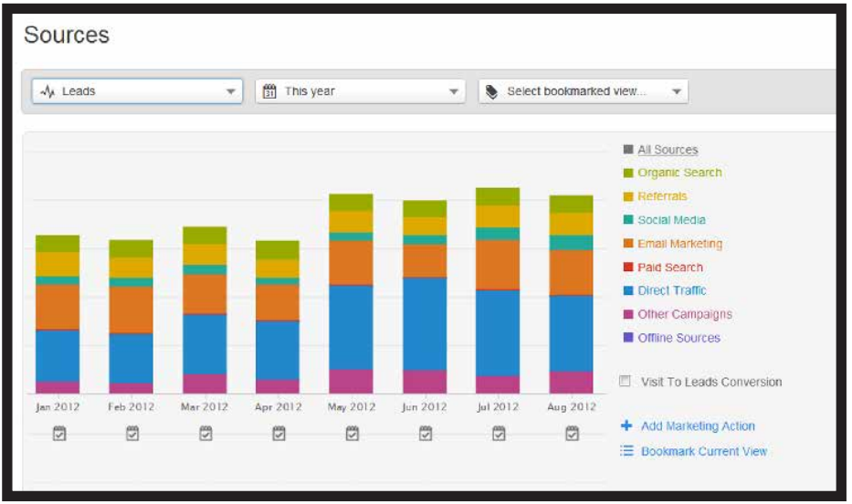Click the yellow Referrals segment for Jan 2012

click(x=58, y=264)
